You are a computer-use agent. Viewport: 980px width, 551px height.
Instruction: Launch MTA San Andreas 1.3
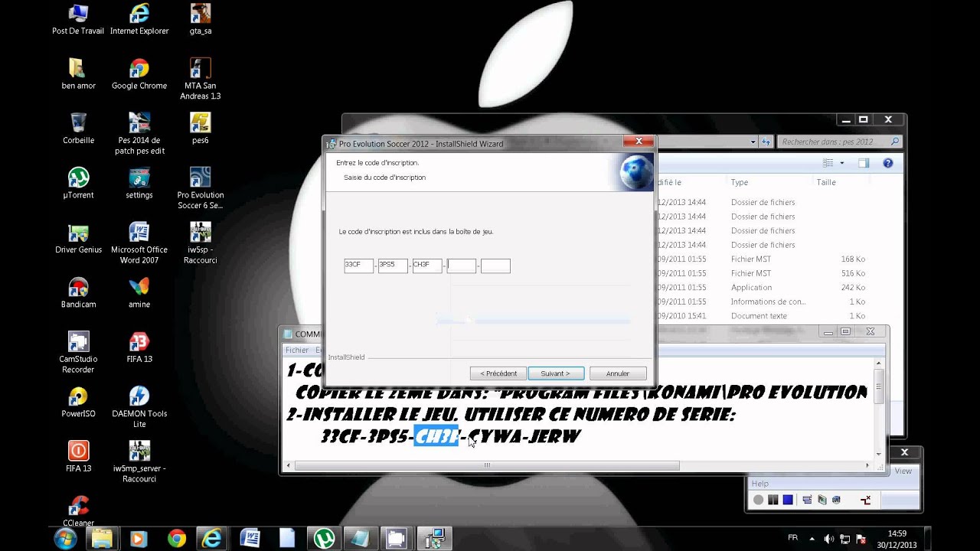coord(201,80)
